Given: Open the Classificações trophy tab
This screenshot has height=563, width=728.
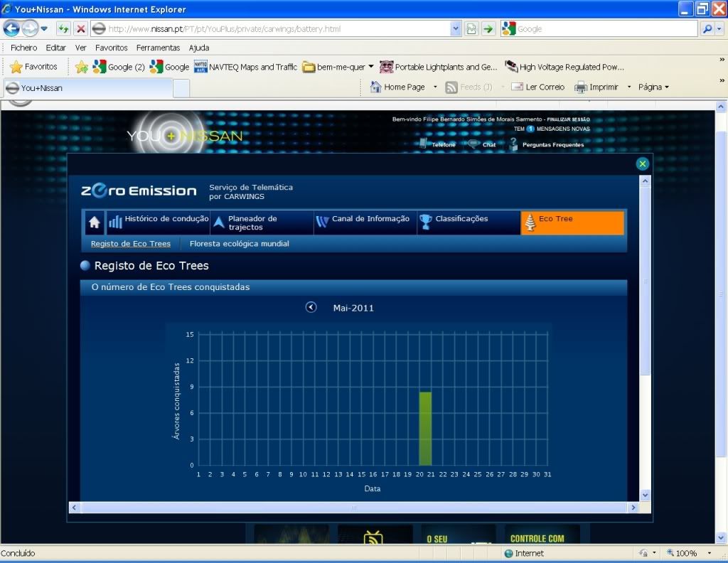Looking at the screenshot, I should (469, 222).
